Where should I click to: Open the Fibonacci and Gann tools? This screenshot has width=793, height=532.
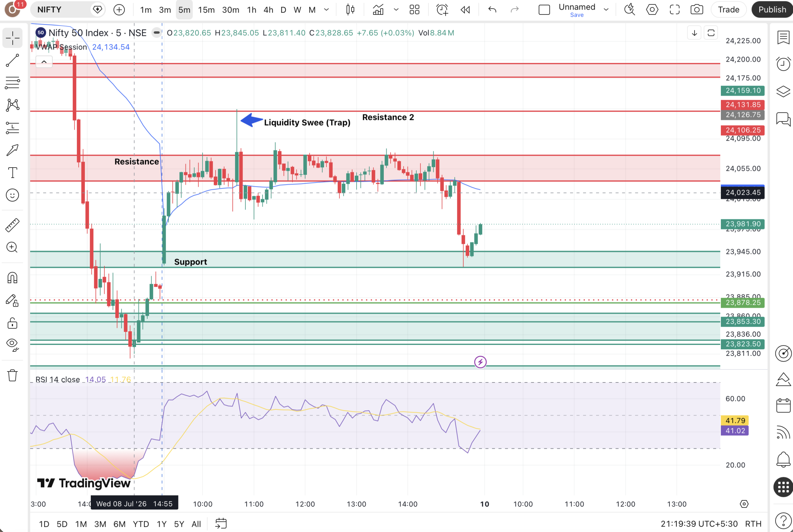tap(13, 83)
